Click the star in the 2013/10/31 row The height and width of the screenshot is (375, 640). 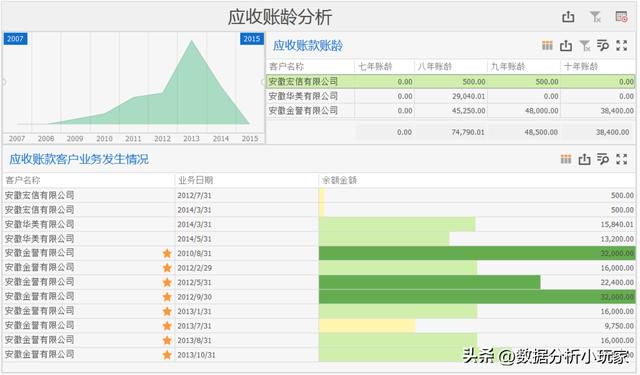point(167,355)
